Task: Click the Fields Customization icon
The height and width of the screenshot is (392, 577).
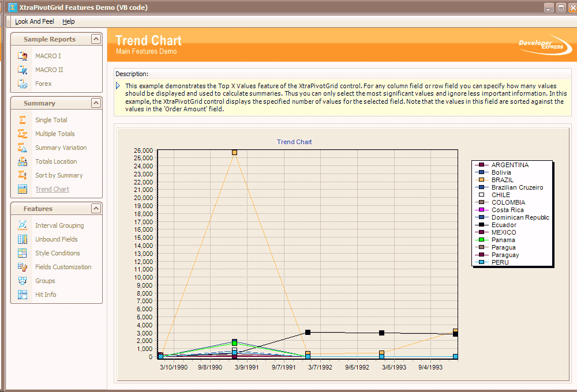Action: (x=23, y=267)
